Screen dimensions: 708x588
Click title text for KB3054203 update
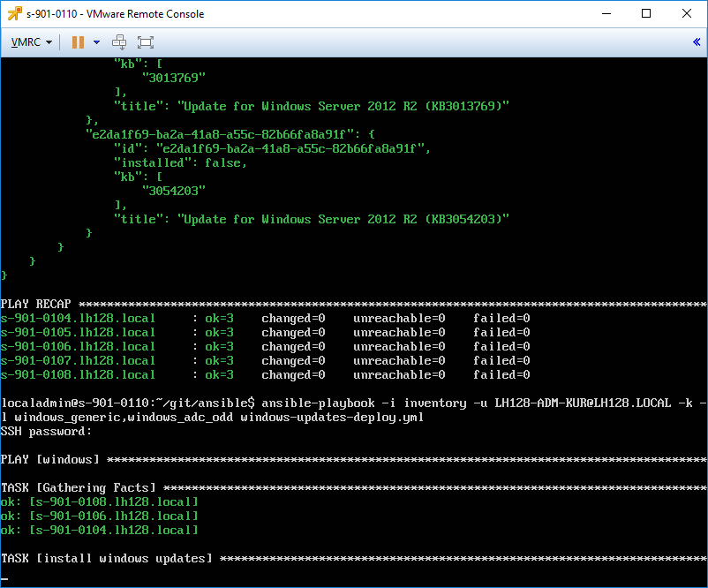312,219
